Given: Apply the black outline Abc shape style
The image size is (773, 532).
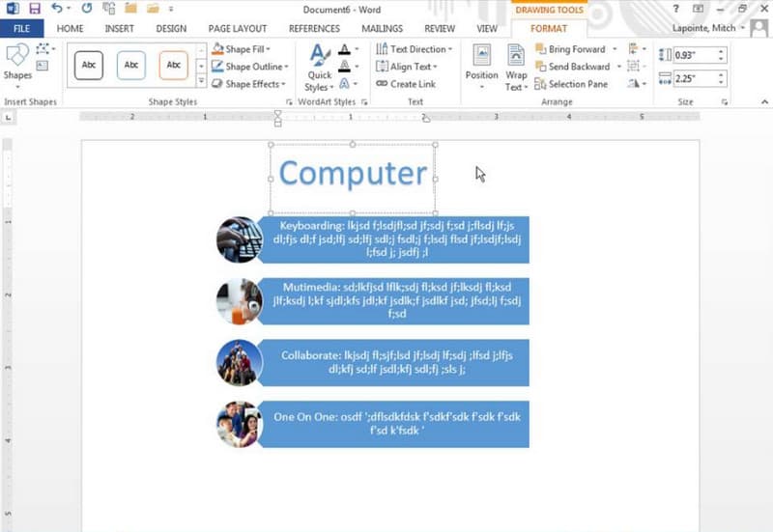Looking at the screenshot, I should [89, 65].
